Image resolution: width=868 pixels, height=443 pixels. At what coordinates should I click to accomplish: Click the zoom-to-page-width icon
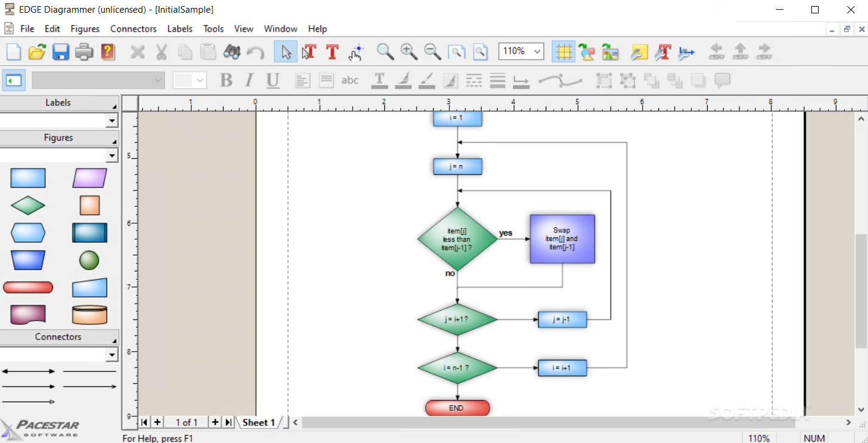[457, 52]
